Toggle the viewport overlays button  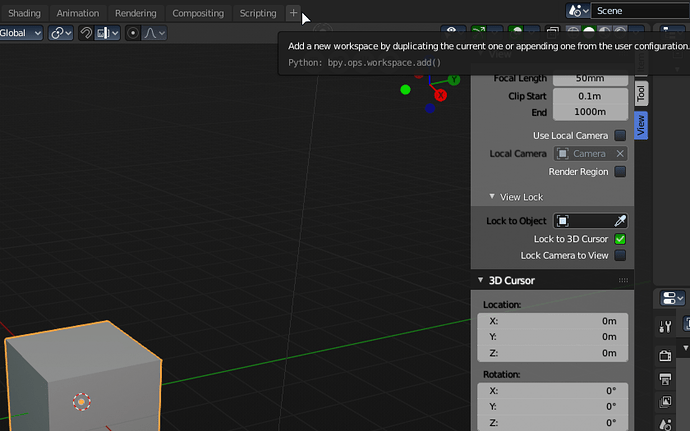[x=516, y=32]
